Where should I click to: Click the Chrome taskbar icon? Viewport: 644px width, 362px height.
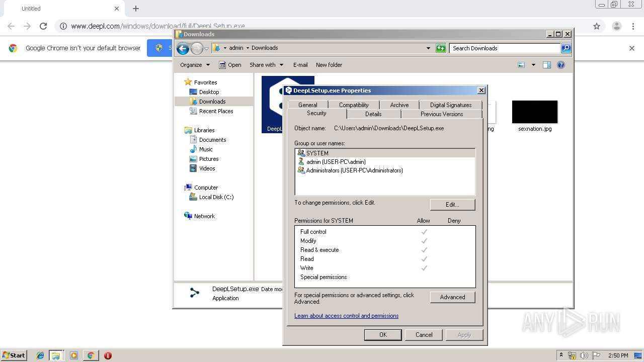(91, 355)
